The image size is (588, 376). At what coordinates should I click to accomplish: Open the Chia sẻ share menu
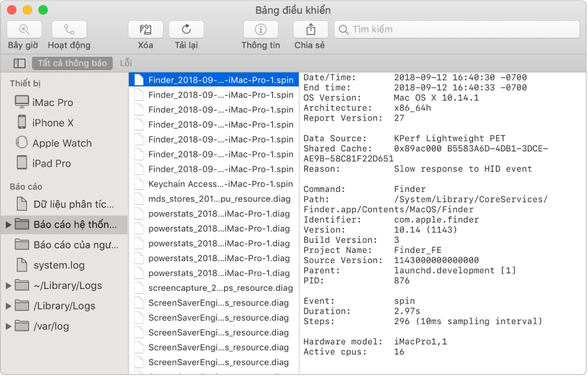(x=311, y=30)
